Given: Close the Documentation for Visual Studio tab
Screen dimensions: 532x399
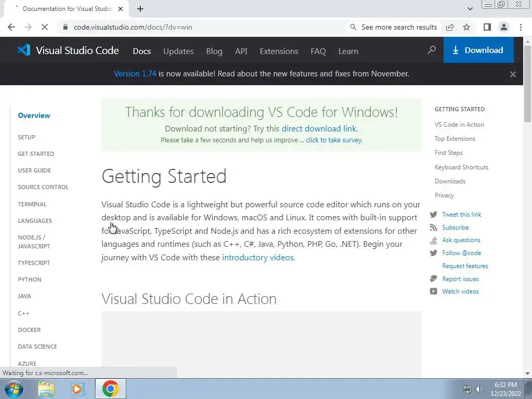Looking at the screenshot, I should (121, 9).
